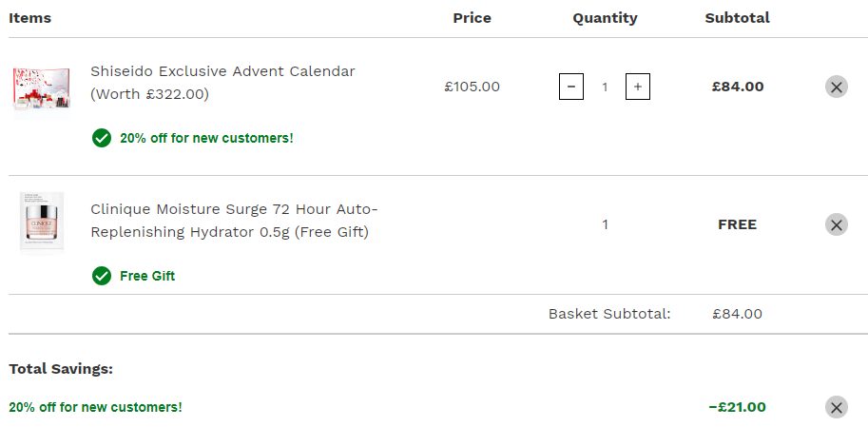The width and height of the screenshot is (868, 427).
Task: Click the Items column header
Action: (29, 18)
